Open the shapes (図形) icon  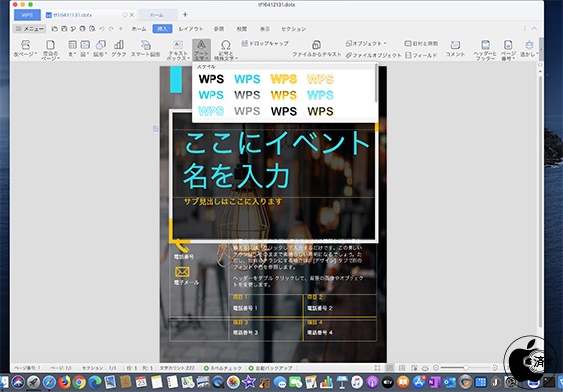pos(100,48)
